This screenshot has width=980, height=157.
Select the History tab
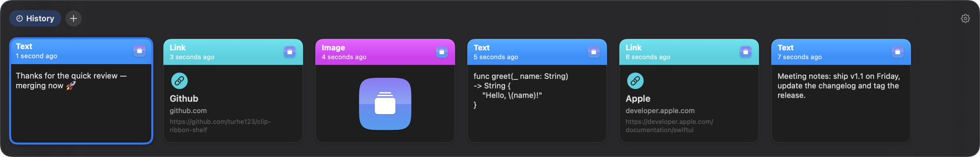coord(35,18)
